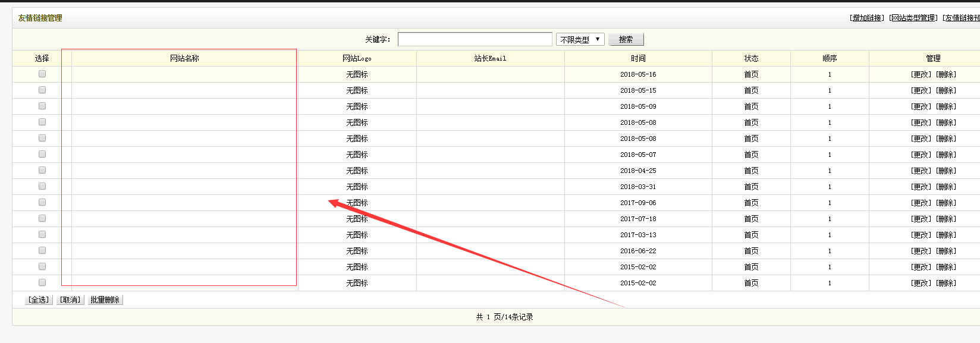The height and width of the screenshot is (343, 980).
Task: Click 删除 on the 2017-03-13 row
Action: pyautogui.click(x=946, y=235)
